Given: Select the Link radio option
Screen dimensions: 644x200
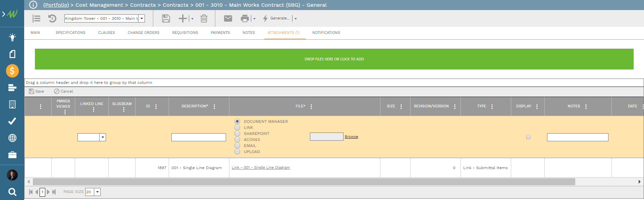Looking at the screenshot, I should click(237, 128).
